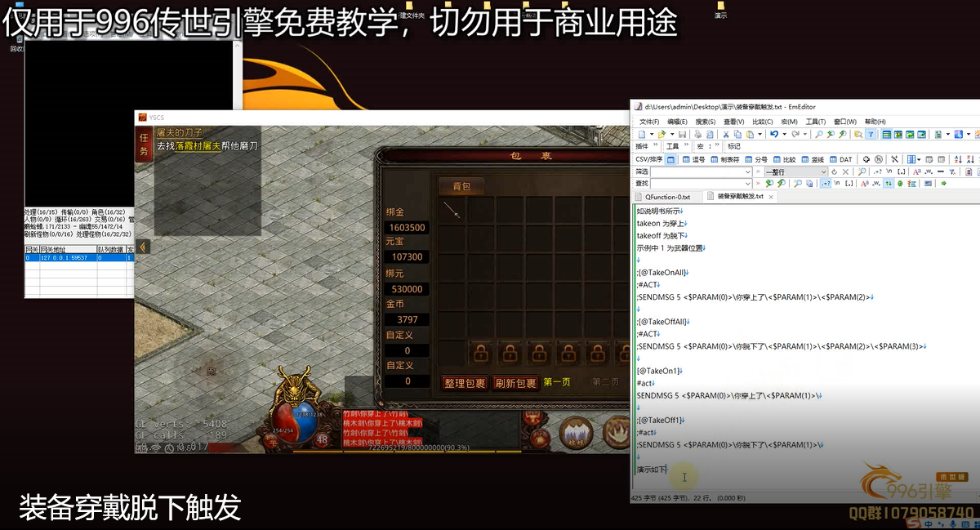Close the 装备穿戴触发.txt tab

tap(771, 196)
